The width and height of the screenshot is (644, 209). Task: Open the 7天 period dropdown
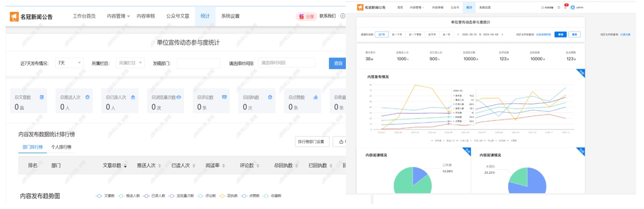coord(69,63)
